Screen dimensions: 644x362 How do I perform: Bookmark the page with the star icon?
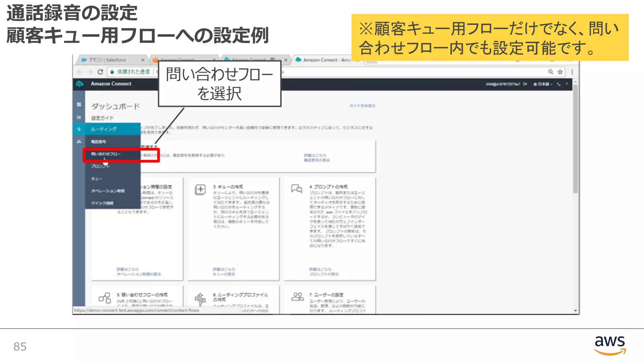click(x=560, y=72)
